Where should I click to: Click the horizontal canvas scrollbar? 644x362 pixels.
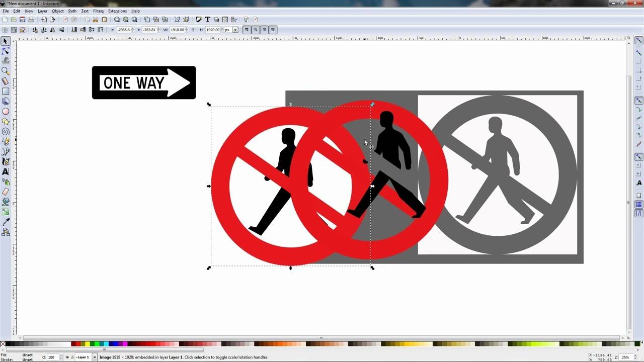coord(321,338)
